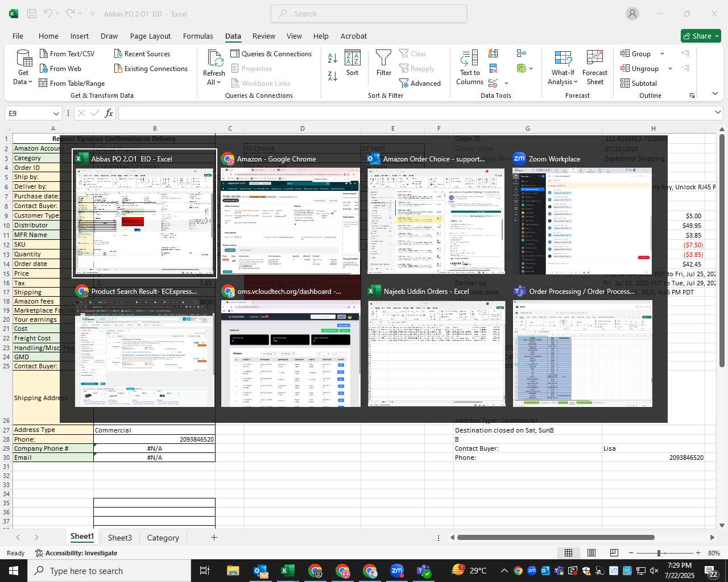The height and width of the screenshot is (582, 728).
Task: Switch to Page Layout view in status bar
Action: pyautogui.click(x=591, y=553)
